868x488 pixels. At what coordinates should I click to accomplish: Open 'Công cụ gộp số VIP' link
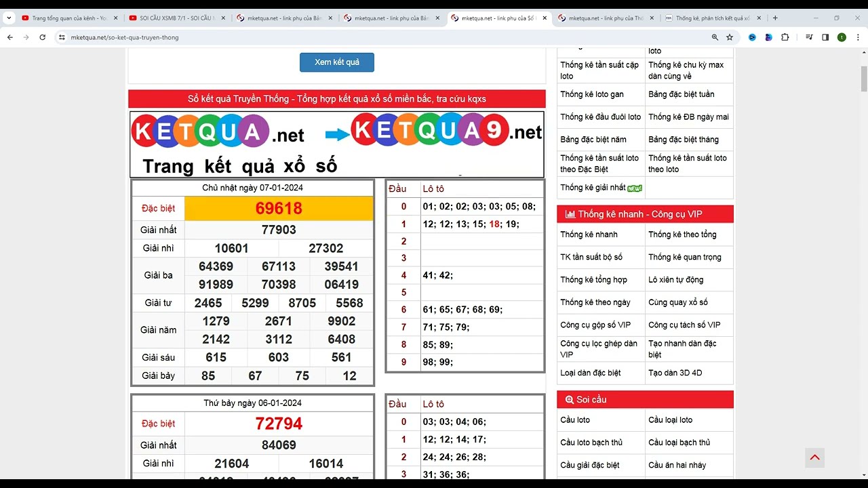pyautogui.click(x=595, y=325)
